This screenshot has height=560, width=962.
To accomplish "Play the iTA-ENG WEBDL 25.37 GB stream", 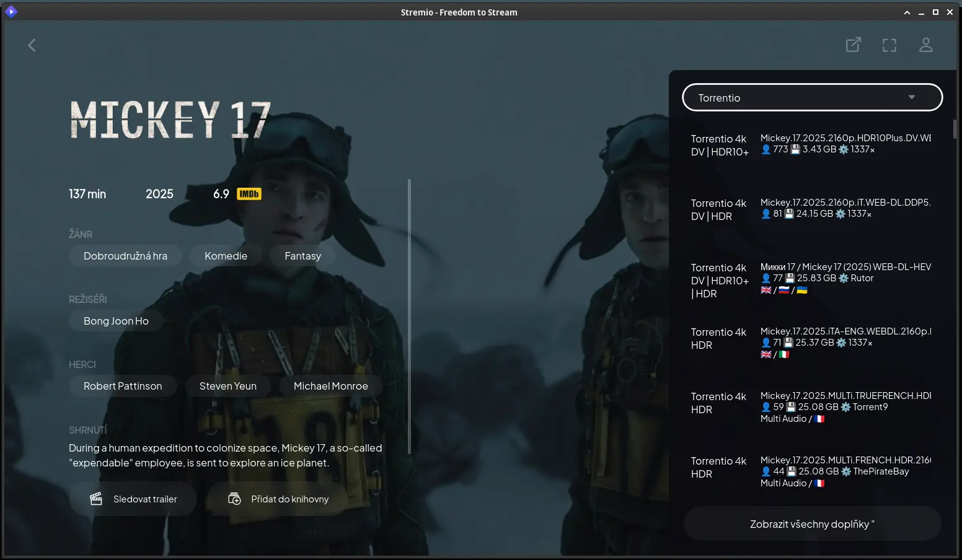I will point(812,342).
